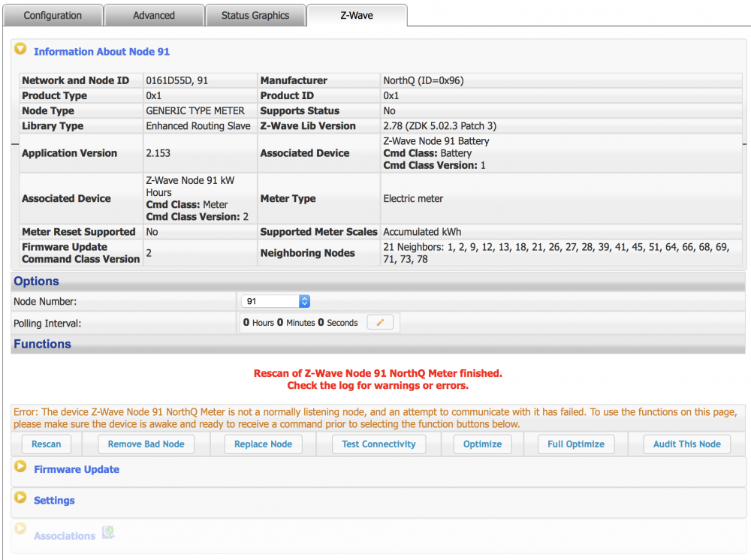The height and width of the screenshot is (560, 751).
Task: Click the Remove Bad Node button
Action: tap(146, 444)
